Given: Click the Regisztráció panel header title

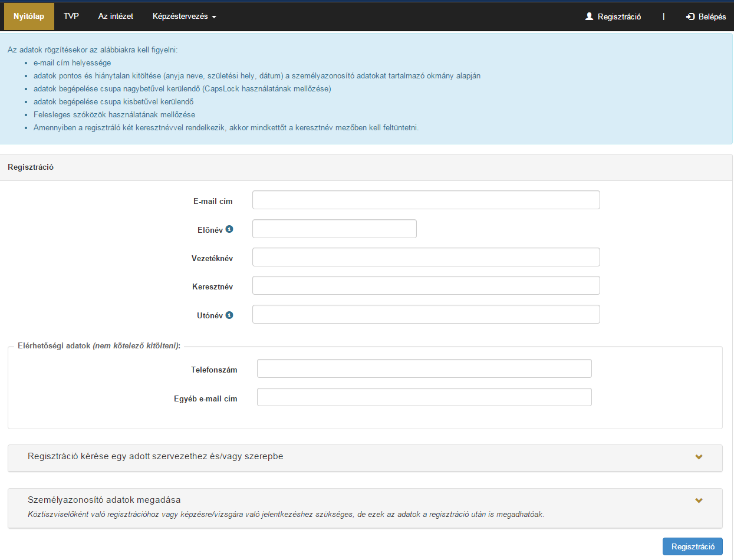Looking at the screenshot, I should (31, 167).
